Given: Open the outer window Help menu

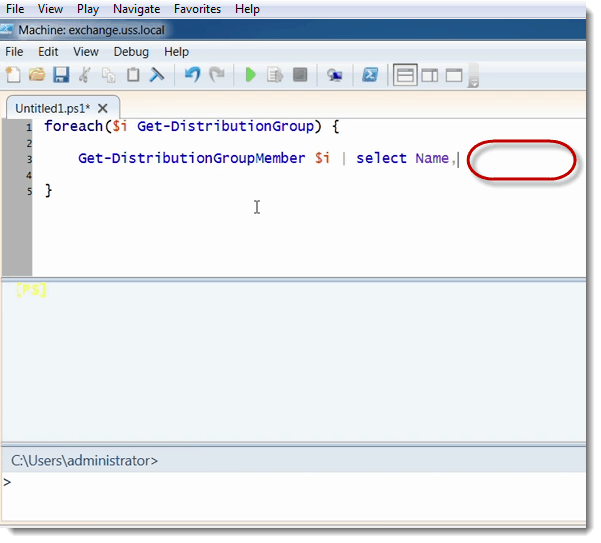Looking at the screenshot, I should (247, 9).
